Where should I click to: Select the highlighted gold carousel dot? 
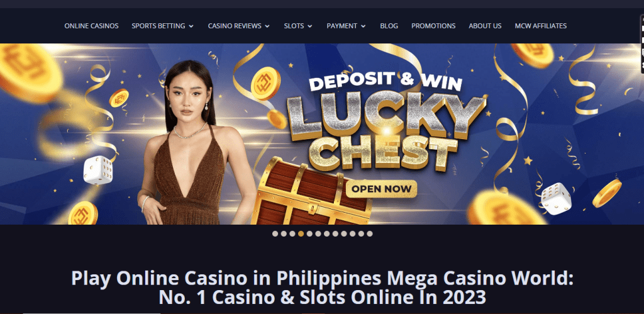click(x=301, y=234)
